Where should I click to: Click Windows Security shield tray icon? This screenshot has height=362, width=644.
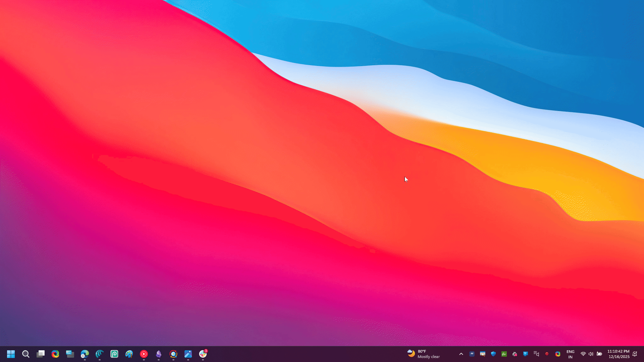tap(493, 354)
